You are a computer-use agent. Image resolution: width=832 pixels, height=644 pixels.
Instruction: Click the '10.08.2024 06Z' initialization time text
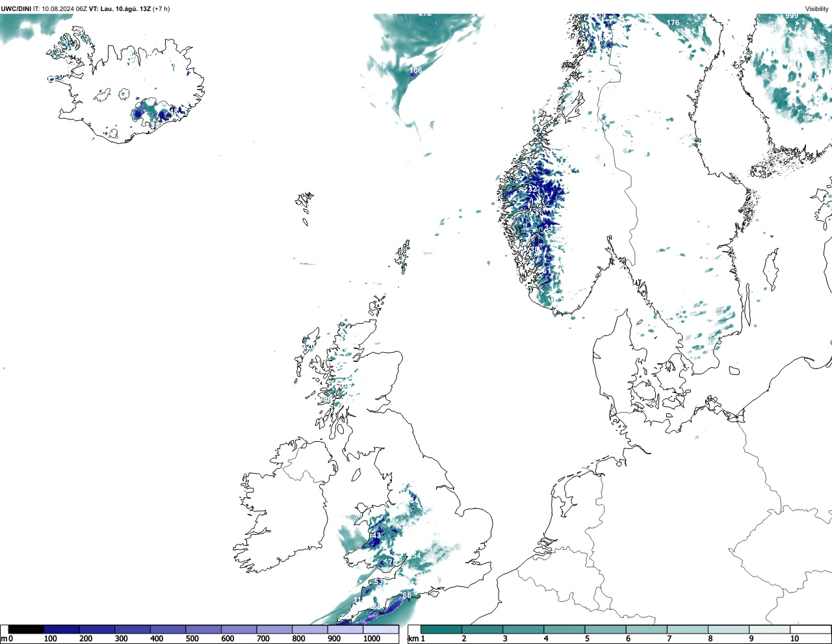coord(64,9)
